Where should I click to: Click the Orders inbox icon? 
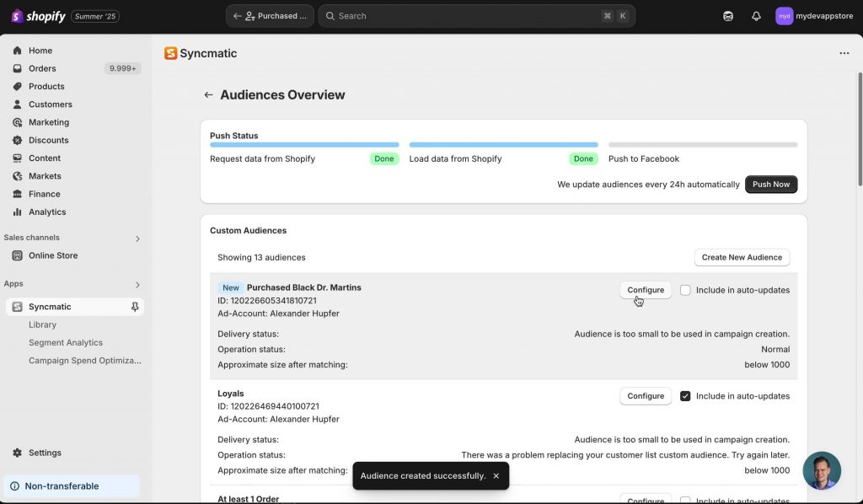tap(17, 68)
